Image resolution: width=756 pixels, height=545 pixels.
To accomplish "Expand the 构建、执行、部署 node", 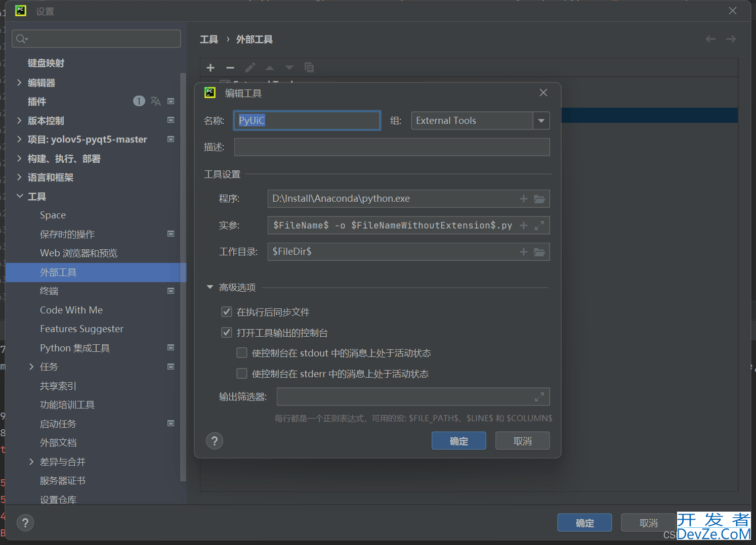I will click(x=19, y=158).
